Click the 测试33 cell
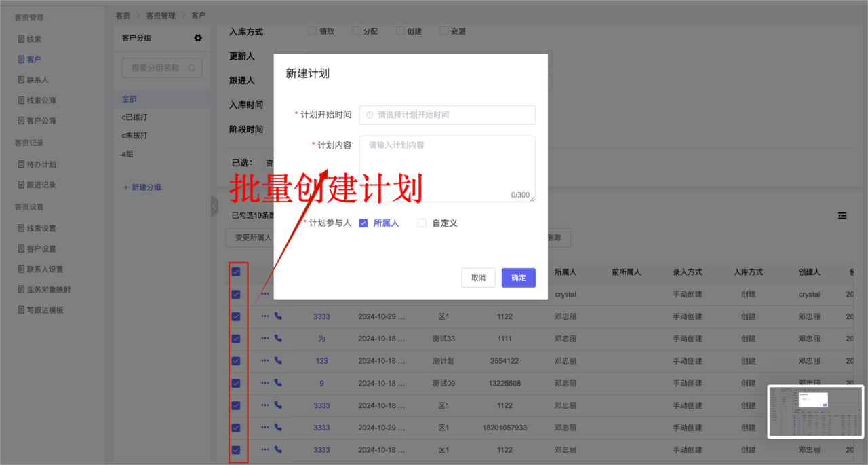 443,339
